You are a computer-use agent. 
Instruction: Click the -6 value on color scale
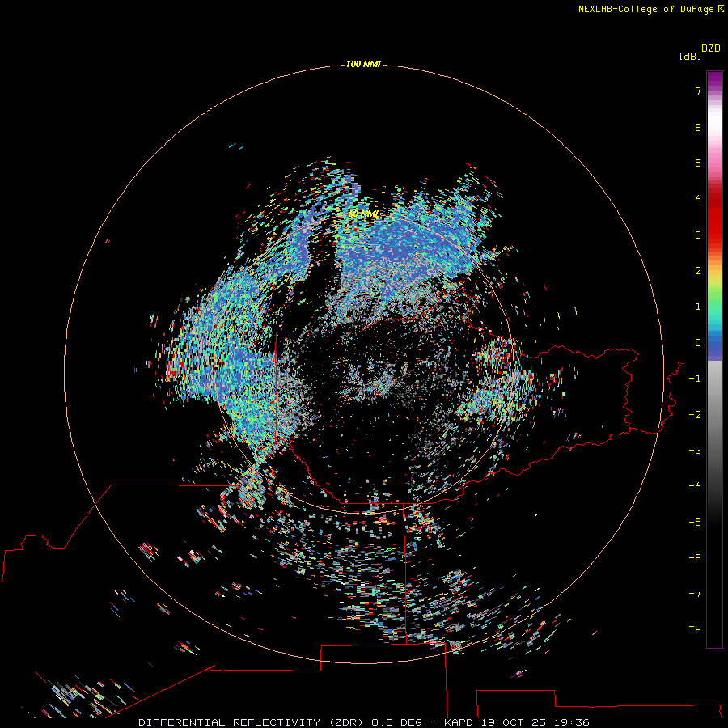[x=695, y=558]
